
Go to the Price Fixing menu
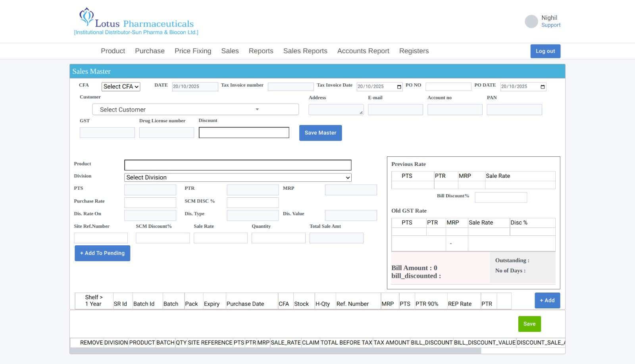tap(193, 51)
